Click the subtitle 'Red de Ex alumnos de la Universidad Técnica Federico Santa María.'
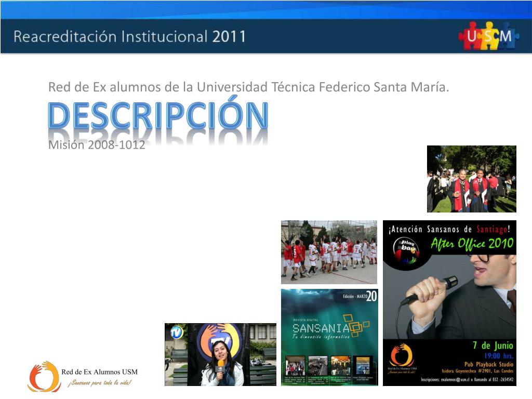 (x=249, y=87)
